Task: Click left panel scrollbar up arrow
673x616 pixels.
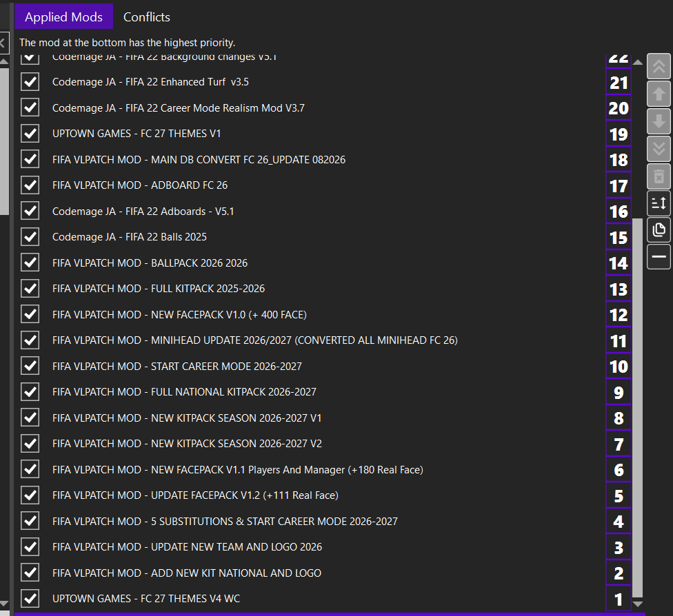Action: (4, 62)
